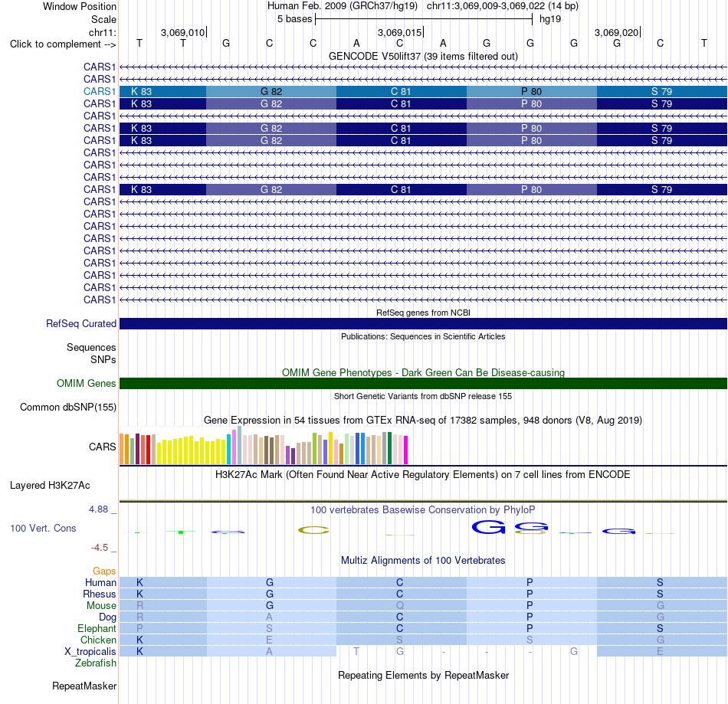Click the dark blue RefSeq Curated gene bar
Viewport: 728px width, 704px height.
[423, 323]
